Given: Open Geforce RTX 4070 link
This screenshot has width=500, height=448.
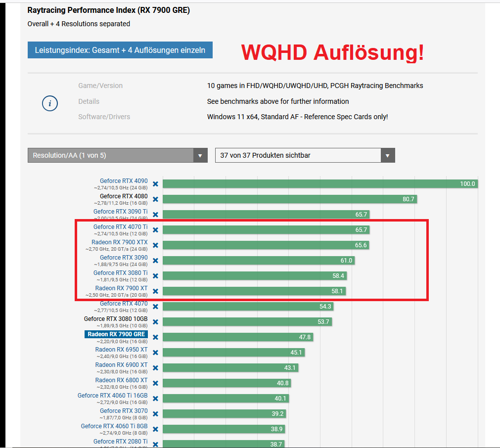Looking at the screenshot, I should 124,303.
